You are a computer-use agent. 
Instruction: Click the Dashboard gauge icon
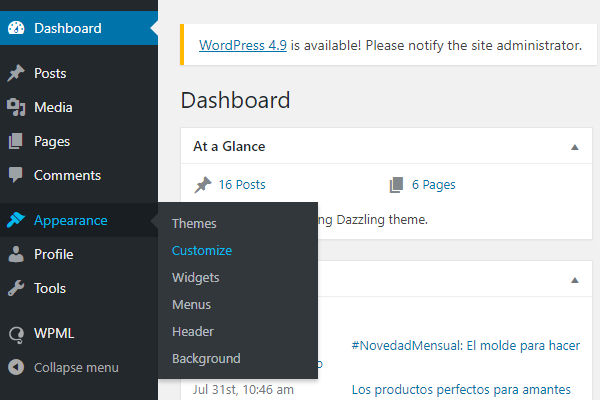click(15, 28)
